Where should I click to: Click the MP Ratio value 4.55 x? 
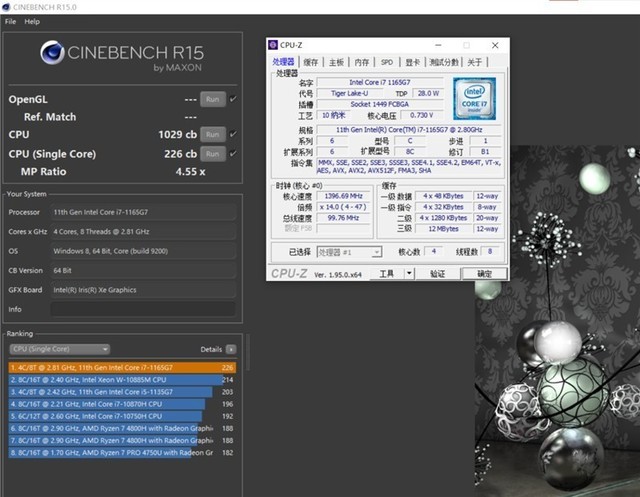point(190,172)
